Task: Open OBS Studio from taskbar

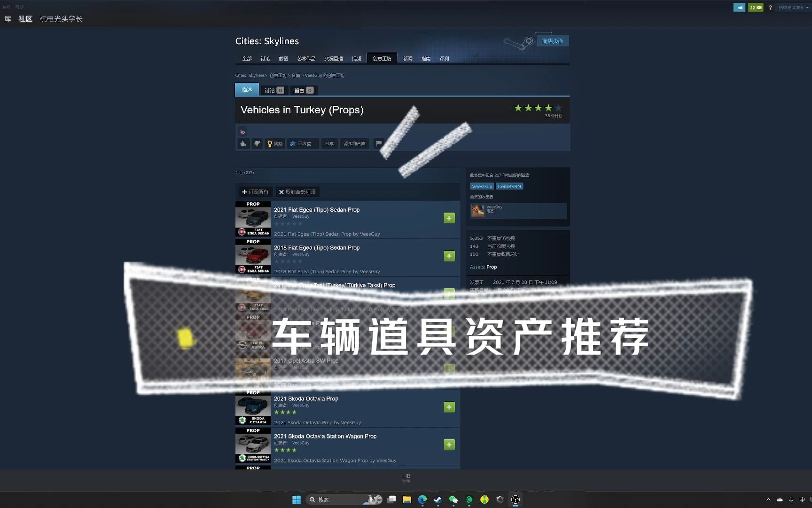Action: point(515,500)
